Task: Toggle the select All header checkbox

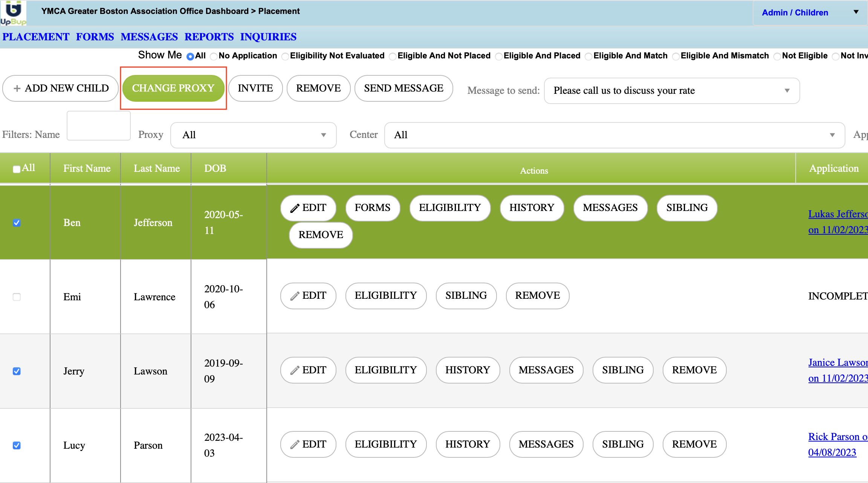Action: (17, 169)
